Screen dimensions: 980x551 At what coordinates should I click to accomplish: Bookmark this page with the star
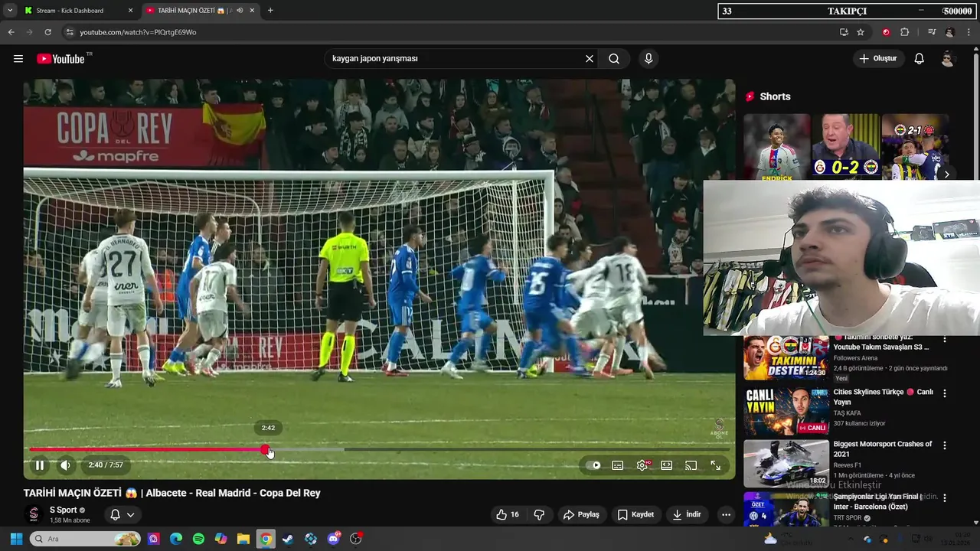pyautogui.click(x=861, y=32)
